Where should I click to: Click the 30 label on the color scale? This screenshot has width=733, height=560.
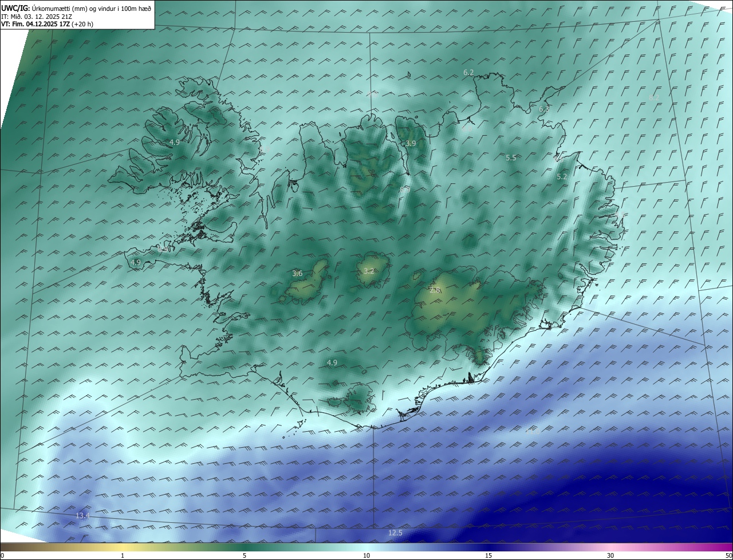coord(610,555)
